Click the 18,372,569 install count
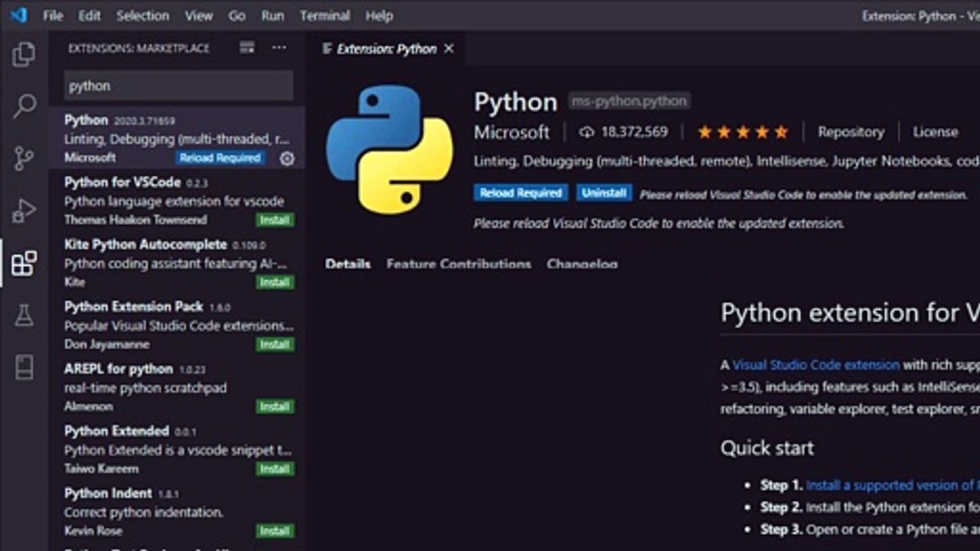The height and width of the screenshot is (551, 980). 635,132
